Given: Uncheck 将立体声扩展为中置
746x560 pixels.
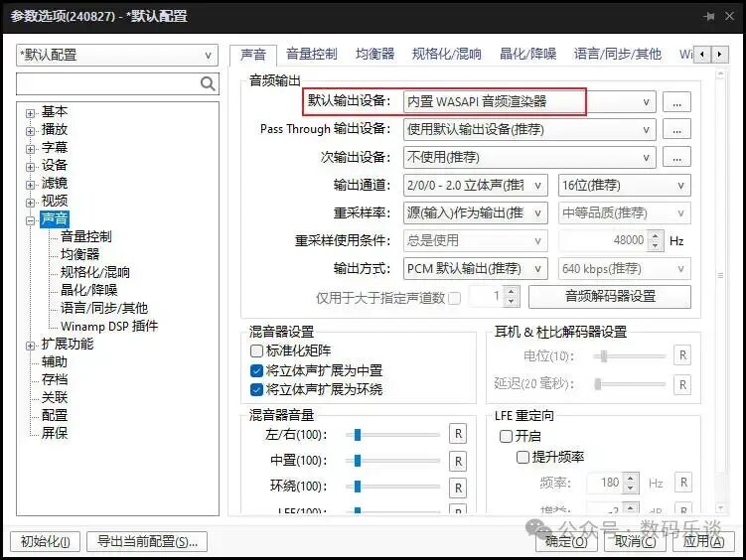Looking at the screenshot, I should [256, 370].
